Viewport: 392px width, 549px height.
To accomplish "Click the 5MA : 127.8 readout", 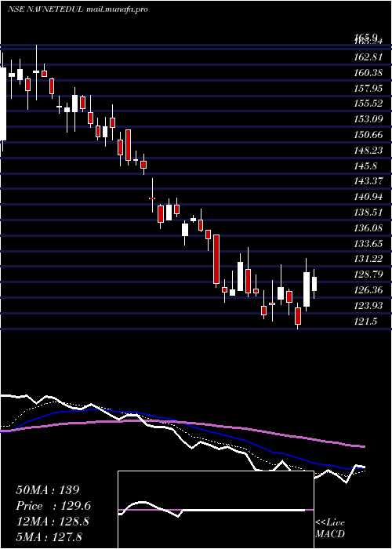I will pos(49,536).
